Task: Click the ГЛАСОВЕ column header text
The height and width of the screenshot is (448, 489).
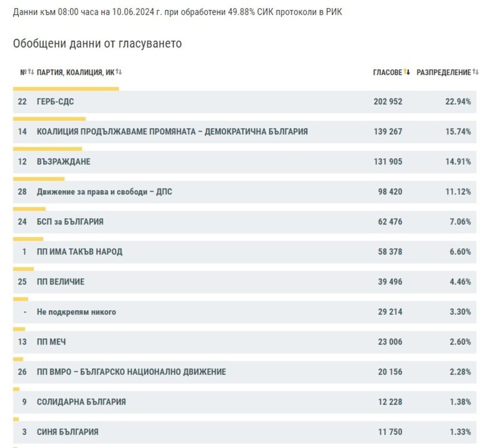Action: coord(387,73)
